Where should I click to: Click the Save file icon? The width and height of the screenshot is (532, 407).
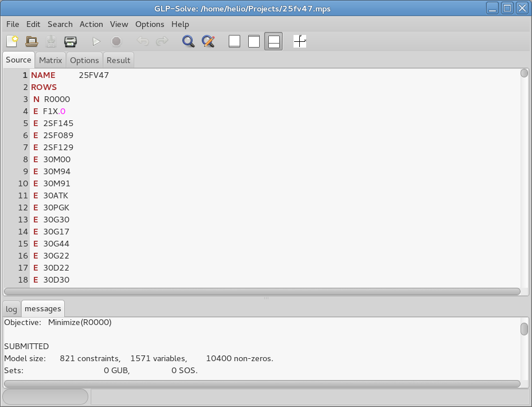[x=51, y=41]
